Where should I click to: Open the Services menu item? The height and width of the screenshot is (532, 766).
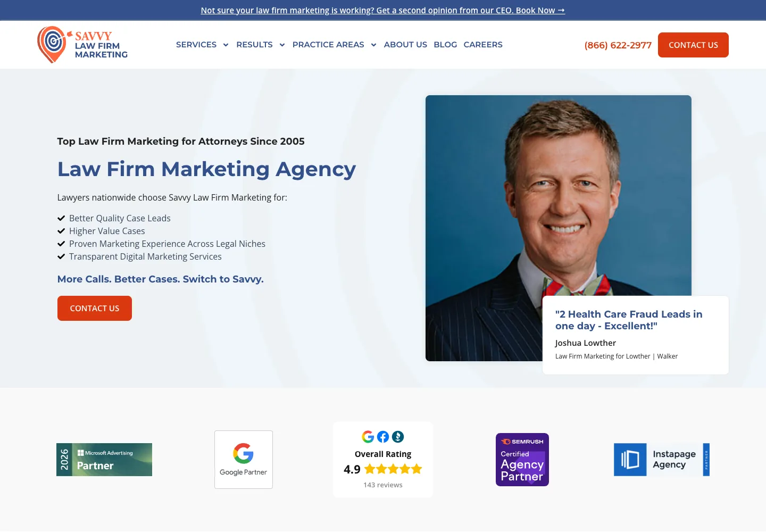coord(196,45)
